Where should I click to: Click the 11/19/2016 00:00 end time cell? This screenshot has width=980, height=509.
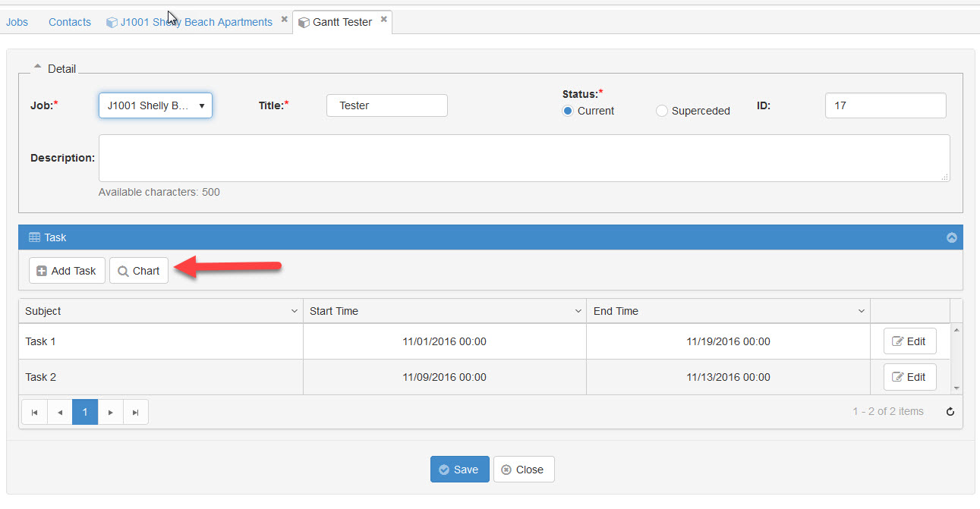tap(729, 341)
